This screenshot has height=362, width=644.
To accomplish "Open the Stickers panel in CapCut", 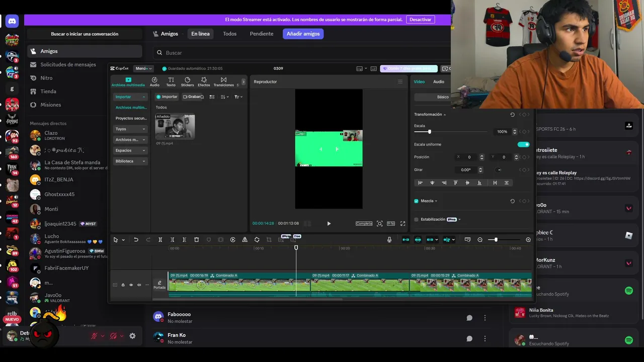I will click(x=187, y=82).
